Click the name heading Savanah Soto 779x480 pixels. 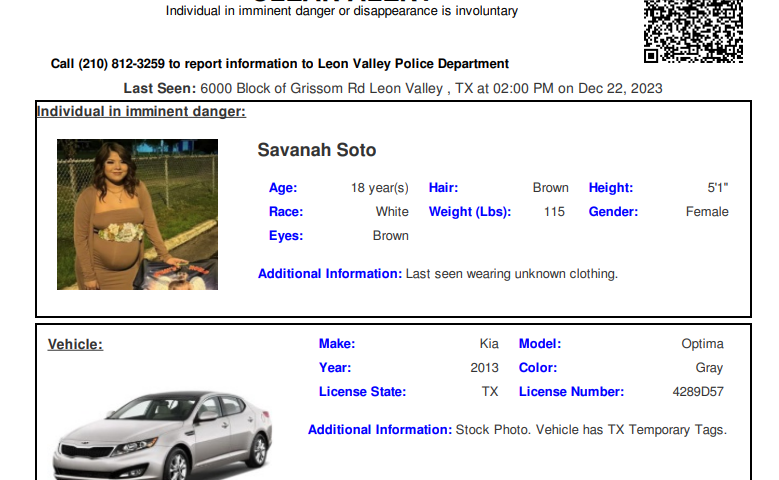(316, 150)
